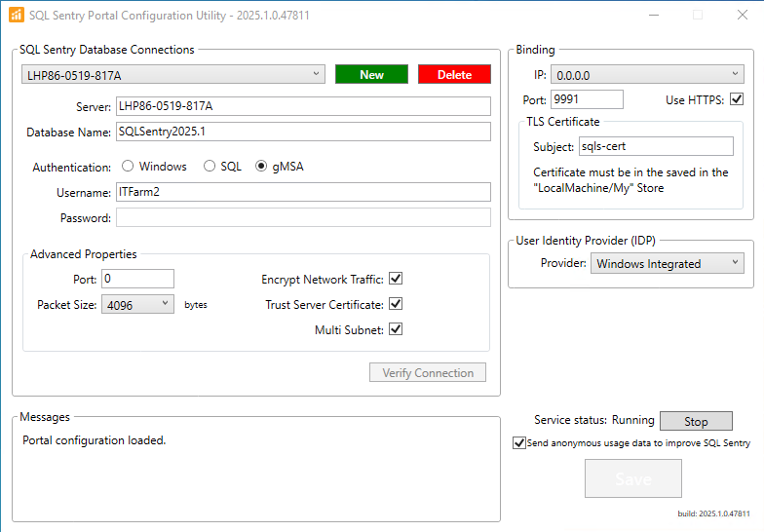Click the SQL Sentry app icon in title bar
764x532 pixels.
click(16, 15)
